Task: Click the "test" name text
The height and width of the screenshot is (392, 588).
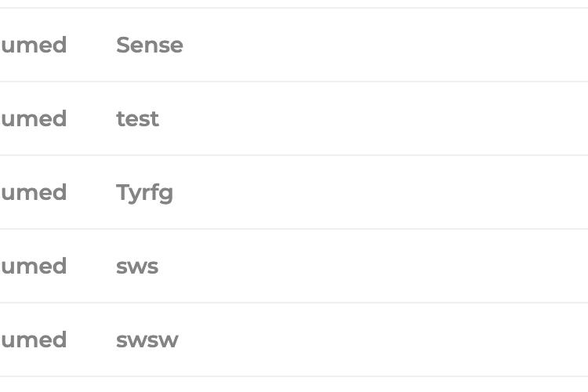Action: point(137,118)
